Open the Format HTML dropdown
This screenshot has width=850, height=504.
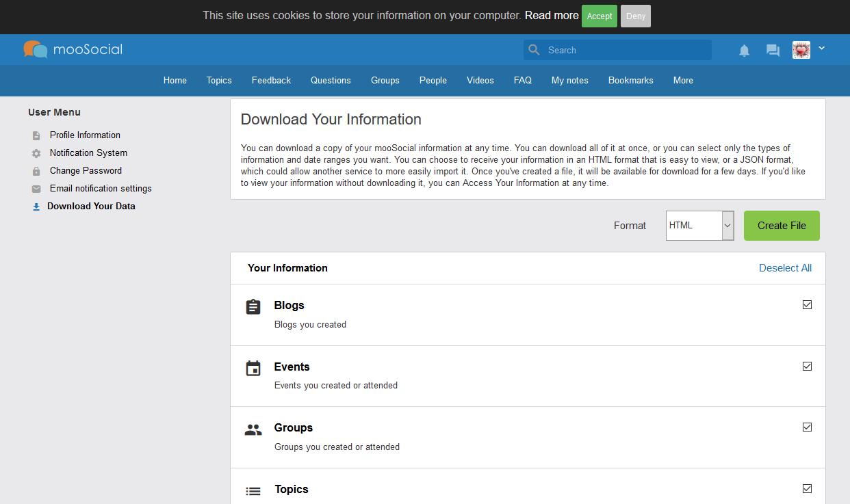pyautogui.click(x=700, y=226)
